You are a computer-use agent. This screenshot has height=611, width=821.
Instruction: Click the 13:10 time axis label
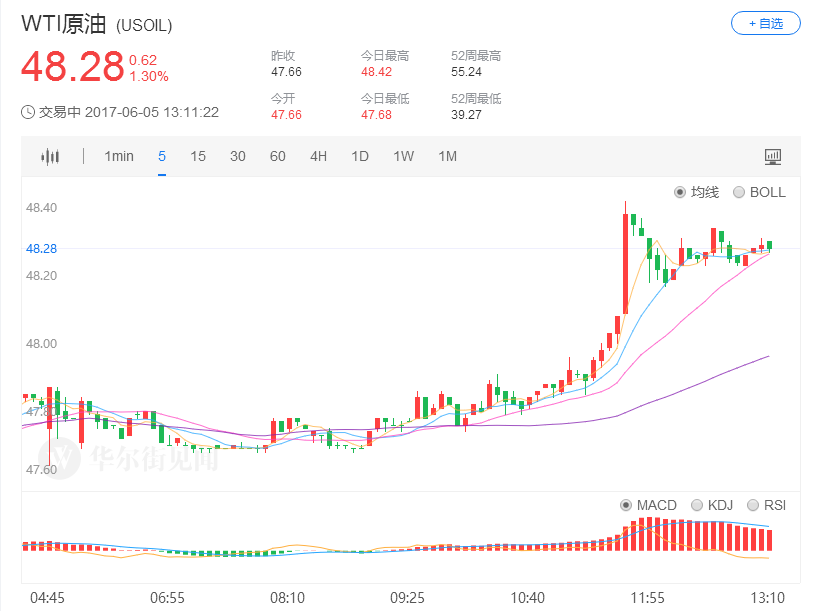[768, 598]
